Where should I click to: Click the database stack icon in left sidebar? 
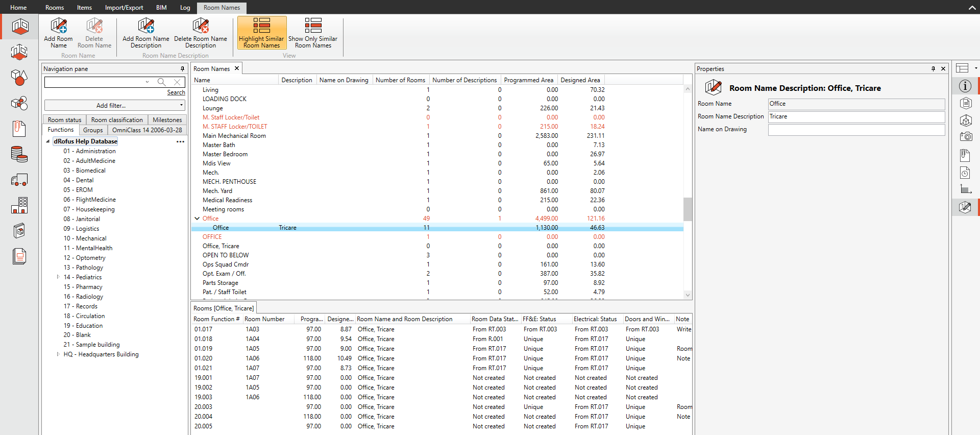pyautogui.click(x=19, y=154)
